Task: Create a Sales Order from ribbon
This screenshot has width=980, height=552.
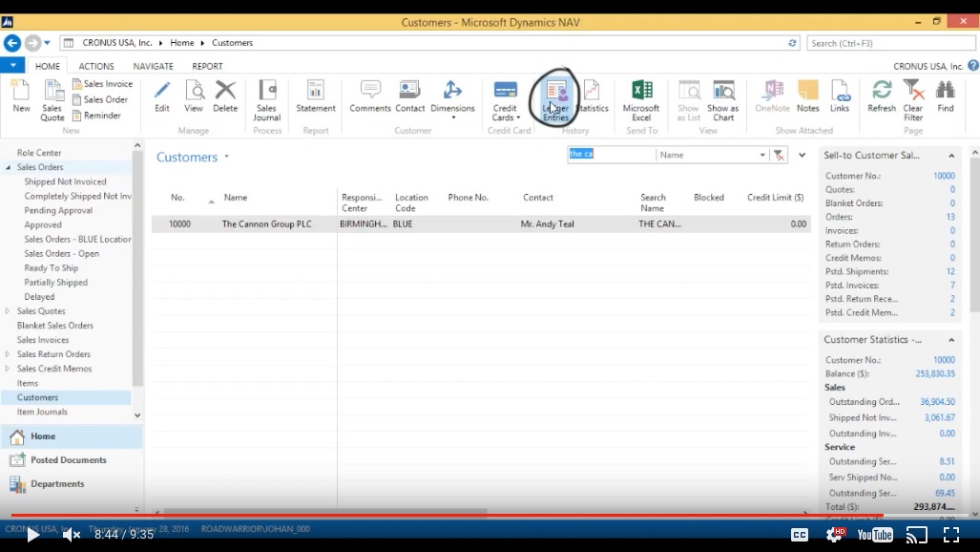Action: (100, 99)
